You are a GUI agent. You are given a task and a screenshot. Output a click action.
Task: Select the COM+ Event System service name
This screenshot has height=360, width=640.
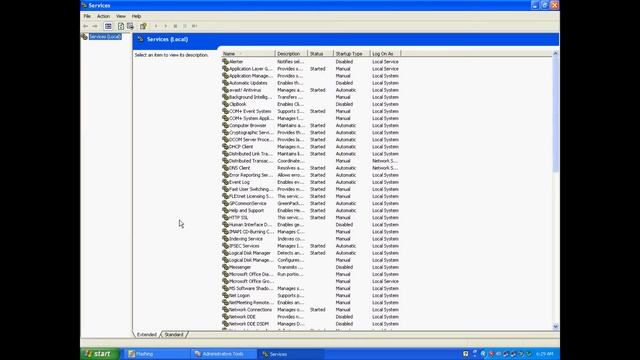click(250, 111)
